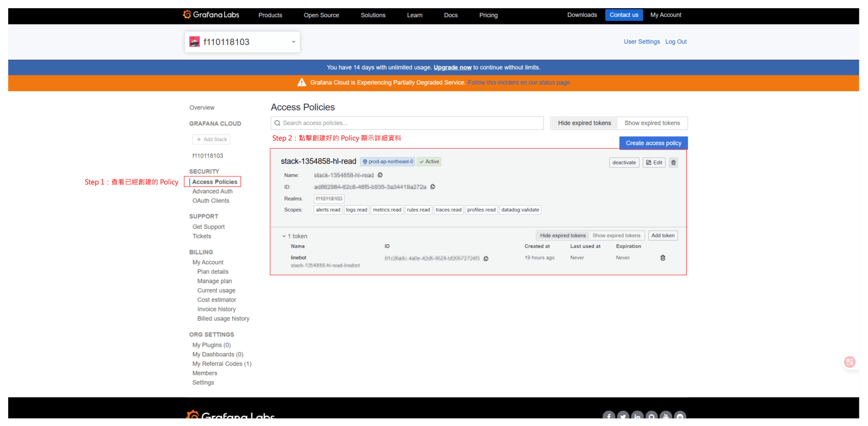Click the Contact us button
868x426 pixels.
point(624,15)
